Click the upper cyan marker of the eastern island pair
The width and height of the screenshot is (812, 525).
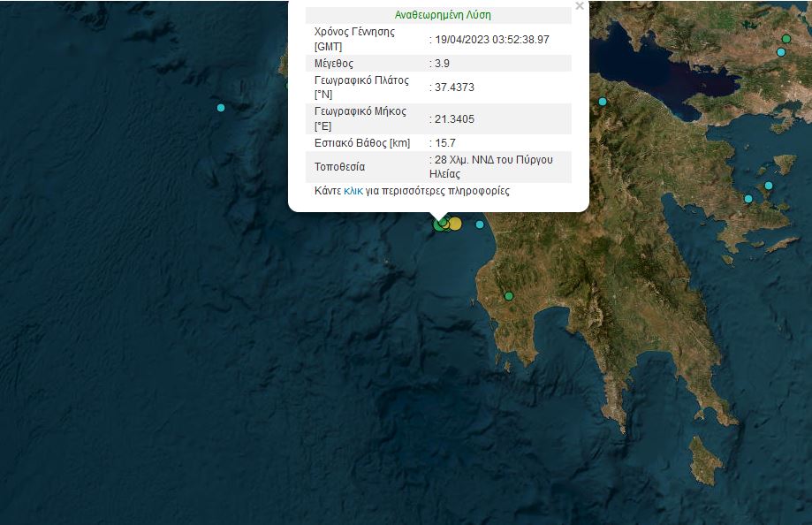tap(769, 186)
